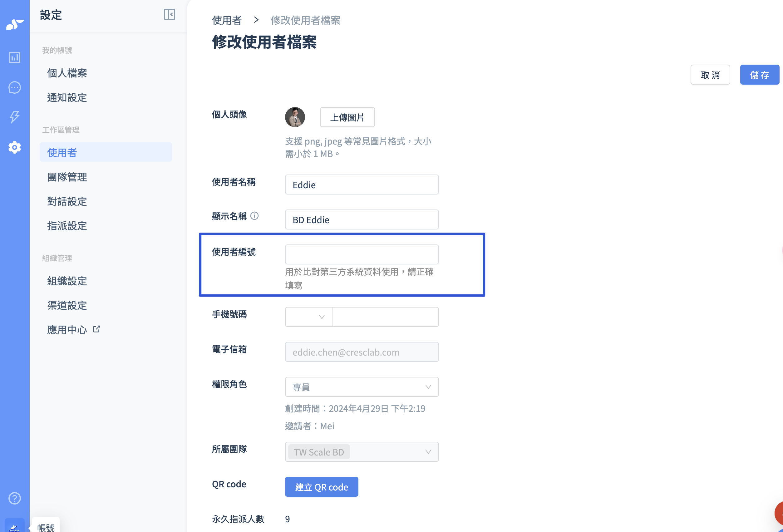Open the lightning bolt automation icon

[14, 116]
